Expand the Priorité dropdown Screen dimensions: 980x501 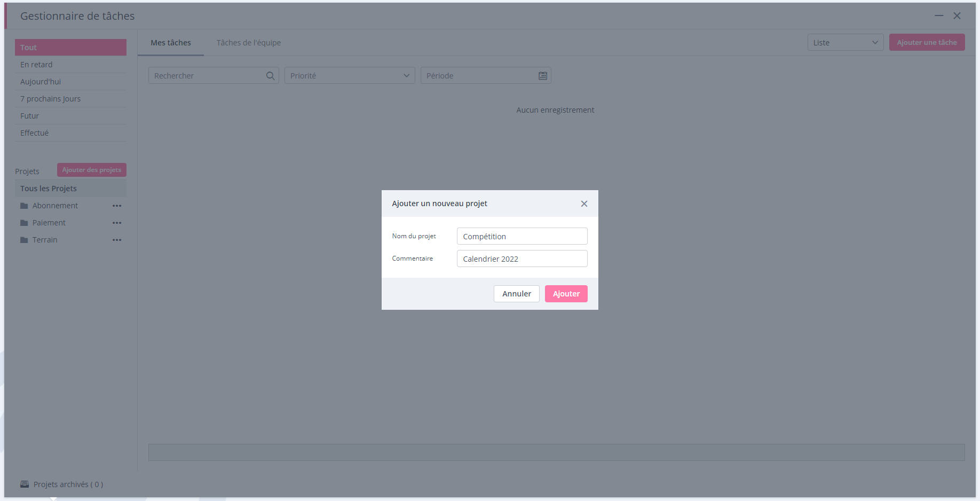[350, 75]
